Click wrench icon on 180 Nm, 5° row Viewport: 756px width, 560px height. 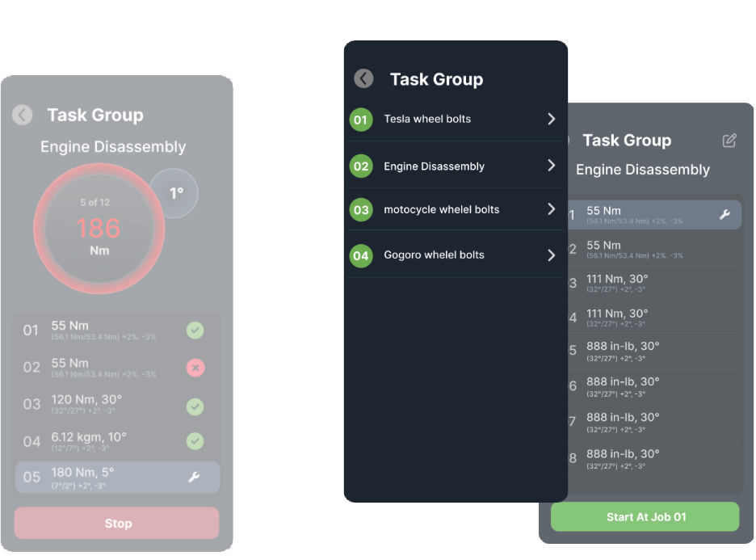194,477
